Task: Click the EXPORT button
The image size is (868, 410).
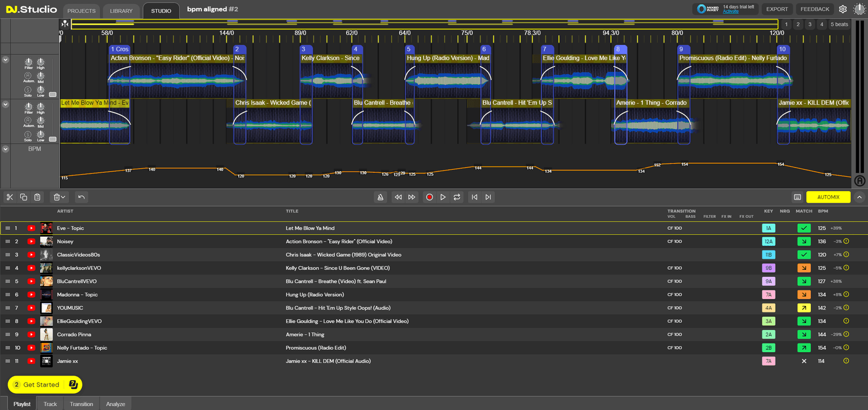Action: pos(777,9)
